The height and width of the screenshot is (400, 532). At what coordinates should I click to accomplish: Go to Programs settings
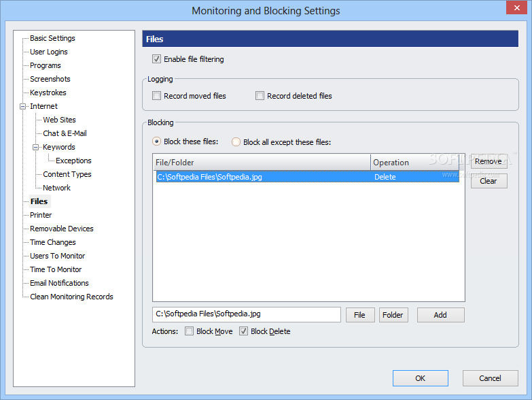45,65
